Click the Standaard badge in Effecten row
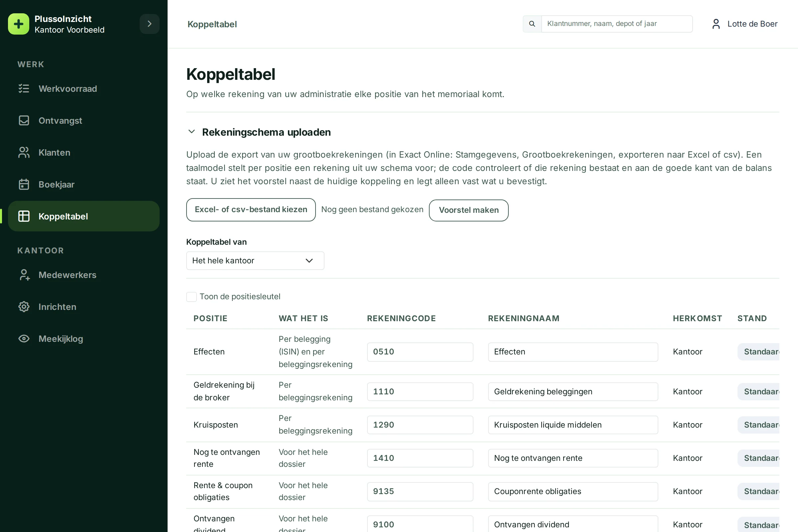Viewport: 798px width, 532px height. coord(759,352)
